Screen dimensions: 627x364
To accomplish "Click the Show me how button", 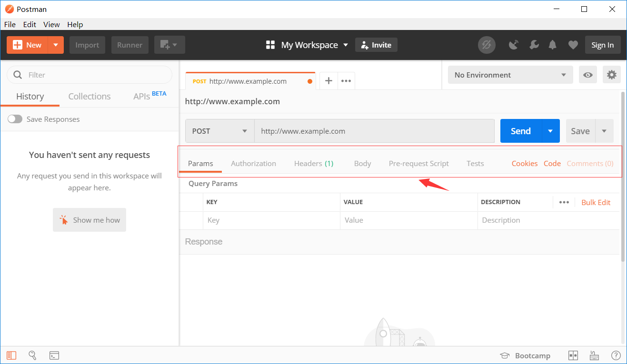I will click(x=90, y=220).
